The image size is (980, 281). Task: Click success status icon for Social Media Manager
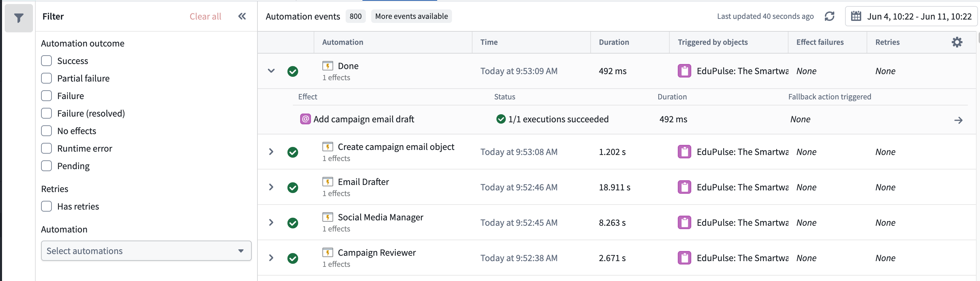292,223
